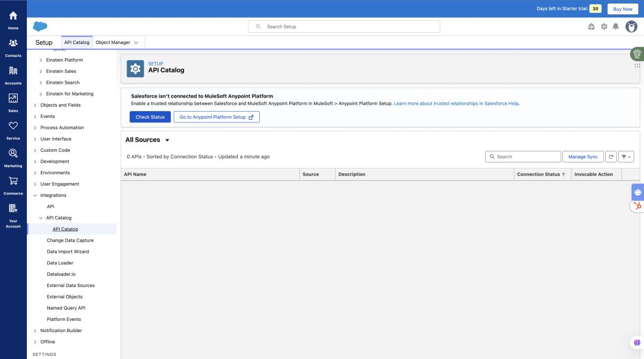Focus the API list Search field
This screenshot has height=359, width=644.
tap(523, 157)
